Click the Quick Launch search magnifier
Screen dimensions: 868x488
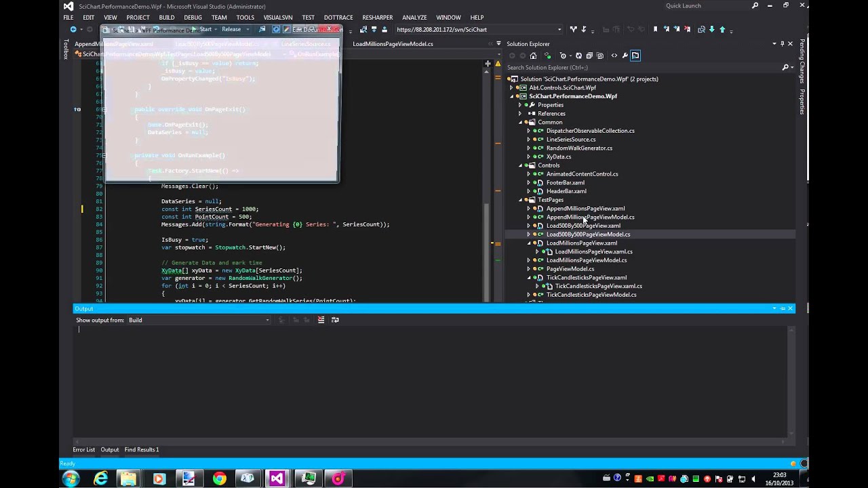[x=755, y=6]
